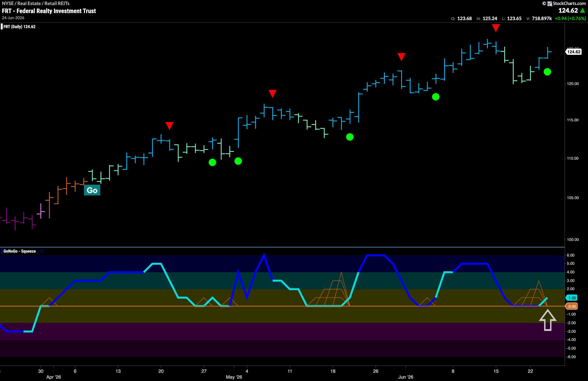Click the open value 'O: 123.68'

pyautogui.click(x=461, y=19)
